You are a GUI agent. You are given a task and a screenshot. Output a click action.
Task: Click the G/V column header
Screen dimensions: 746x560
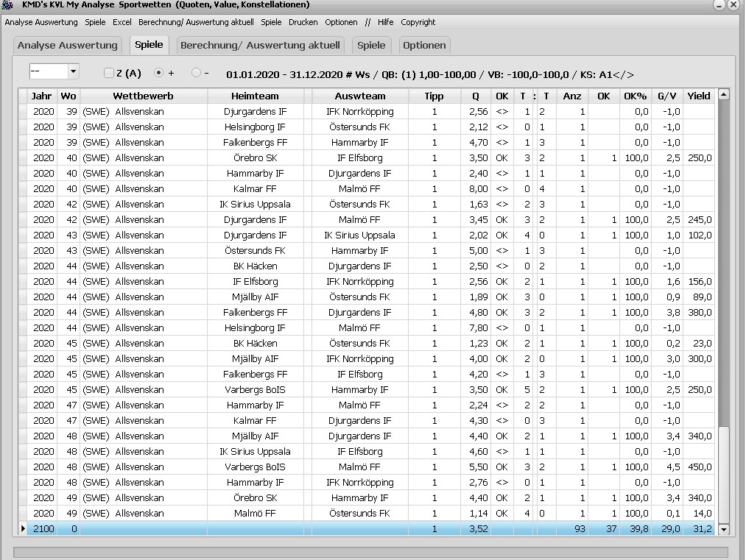[x=667, y=96]
